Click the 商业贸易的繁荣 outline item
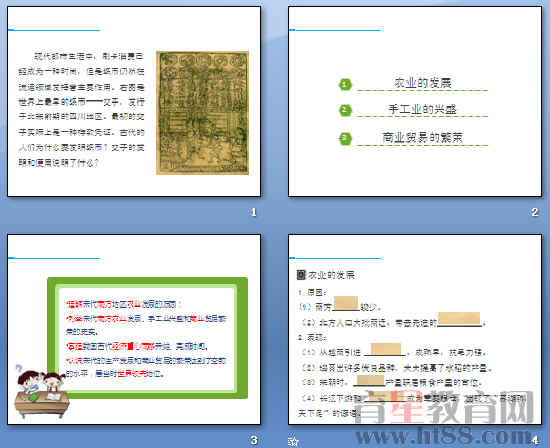The height and width of the screenshot is (448, 550). click(x=422, y=137)
